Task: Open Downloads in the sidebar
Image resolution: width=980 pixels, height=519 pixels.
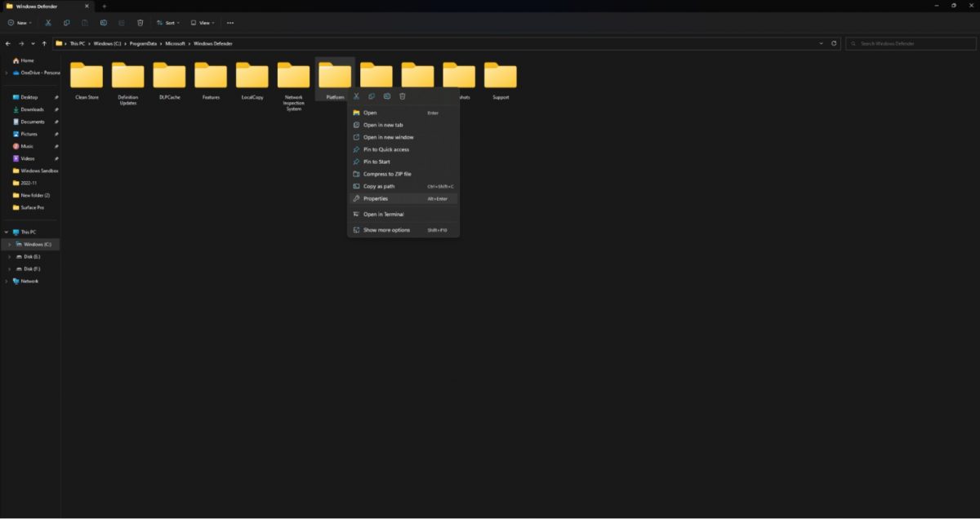Action: point(33,109)
